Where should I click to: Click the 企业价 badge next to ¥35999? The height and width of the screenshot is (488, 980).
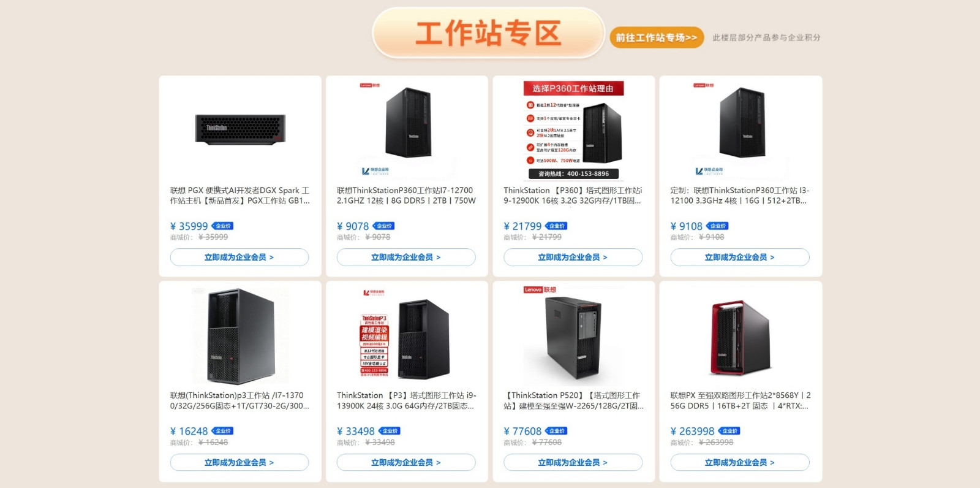[222, 226]
